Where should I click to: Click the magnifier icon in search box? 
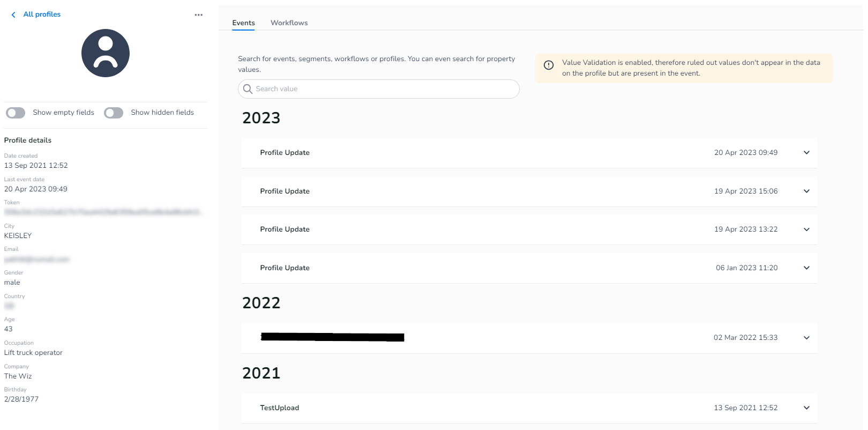click(248, 89)
